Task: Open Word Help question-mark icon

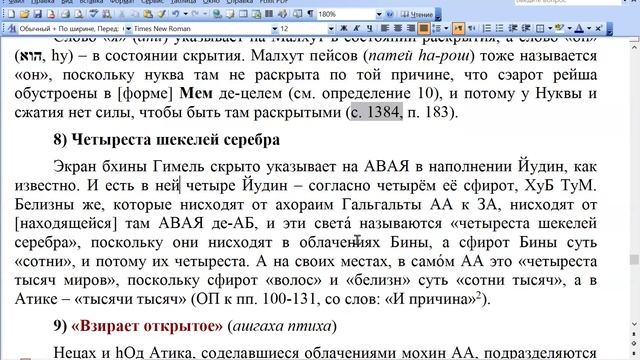Action: click(x=389, y=14)
